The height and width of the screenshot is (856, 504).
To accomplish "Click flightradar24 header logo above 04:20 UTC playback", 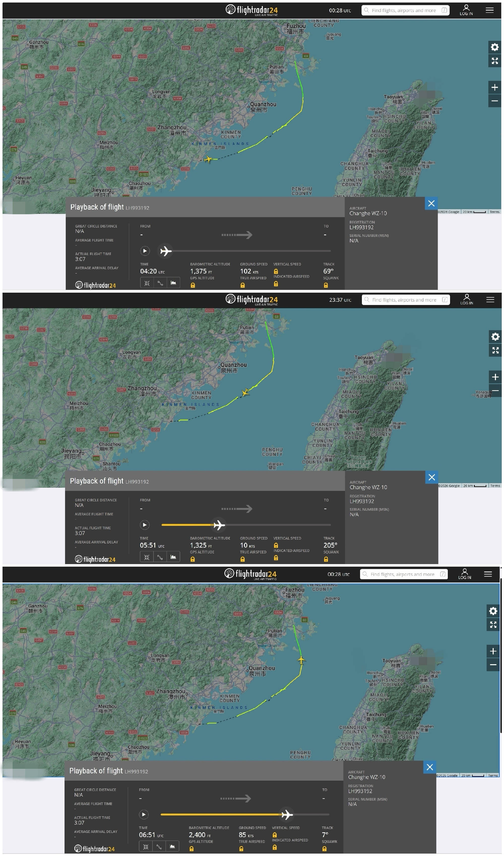I will (x=252, y=10).
